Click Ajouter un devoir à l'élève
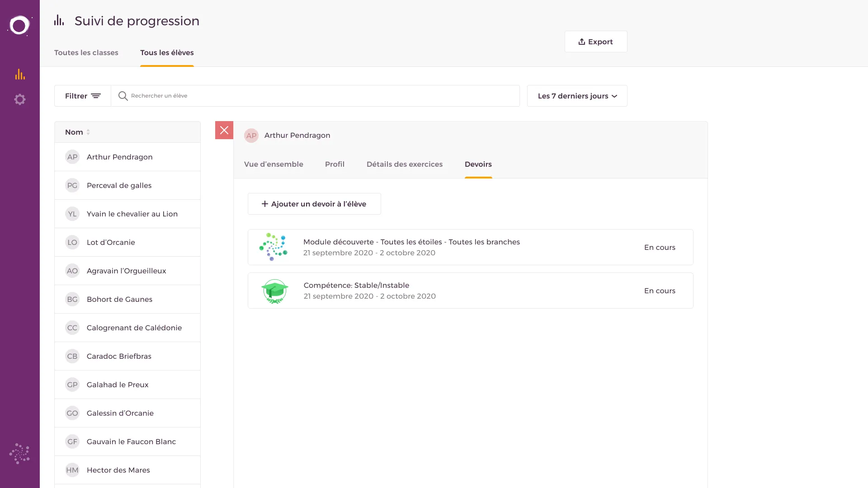 (x=314, y=204)
